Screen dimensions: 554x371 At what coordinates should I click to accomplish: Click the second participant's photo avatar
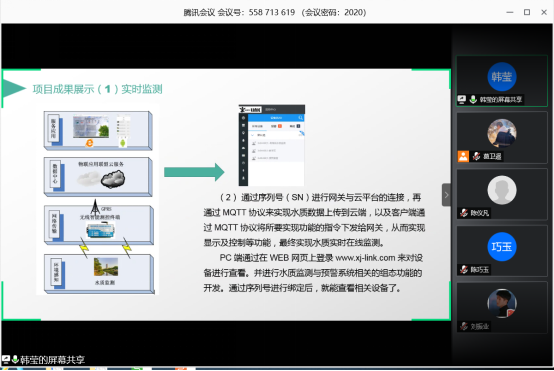[x=502, y=133]
